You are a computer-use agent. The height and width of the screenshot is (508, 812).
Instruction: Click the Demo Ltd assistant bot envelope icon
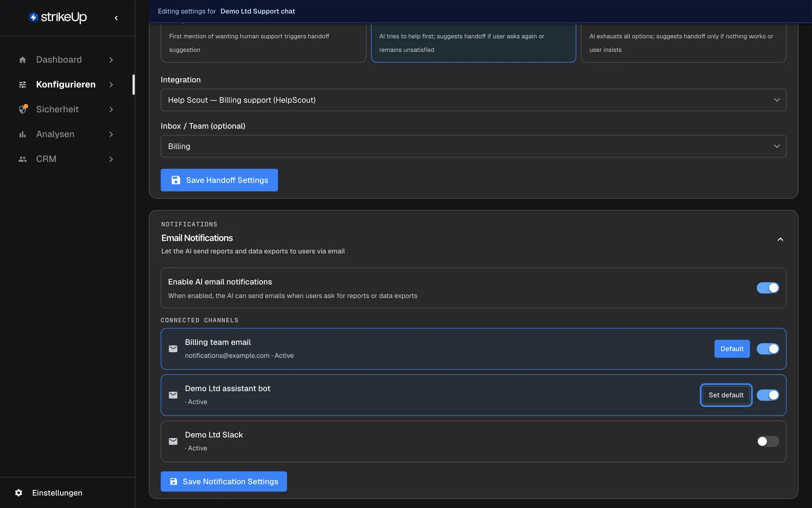tap(173, 395)
